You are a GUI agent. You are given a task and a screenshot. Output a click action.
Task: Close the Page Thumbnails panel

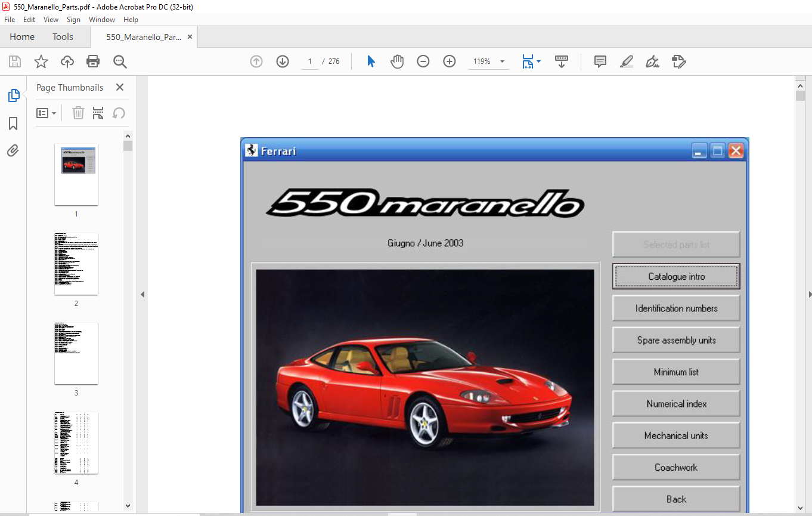[120, 87]
